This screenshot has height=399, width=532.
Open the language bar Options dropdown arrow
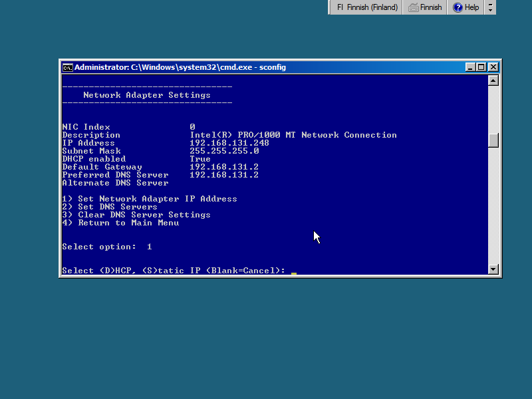(491, 10)
